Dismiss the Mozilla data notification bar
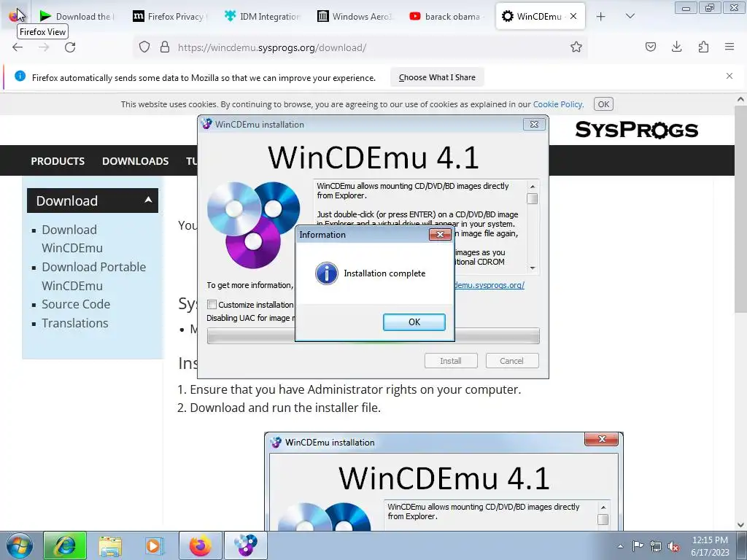The image size is (747, 560). [x=729, y=76]
